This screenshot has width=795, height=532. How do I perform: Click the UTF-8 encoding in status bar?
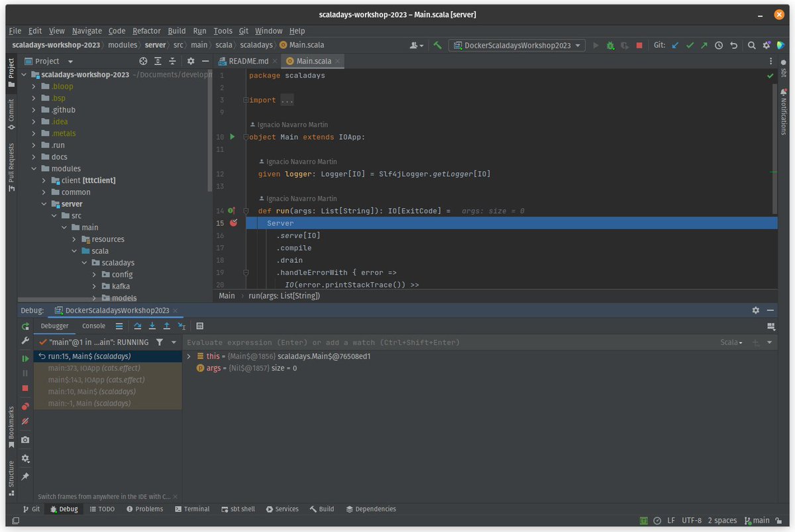(x=690, y=520)
